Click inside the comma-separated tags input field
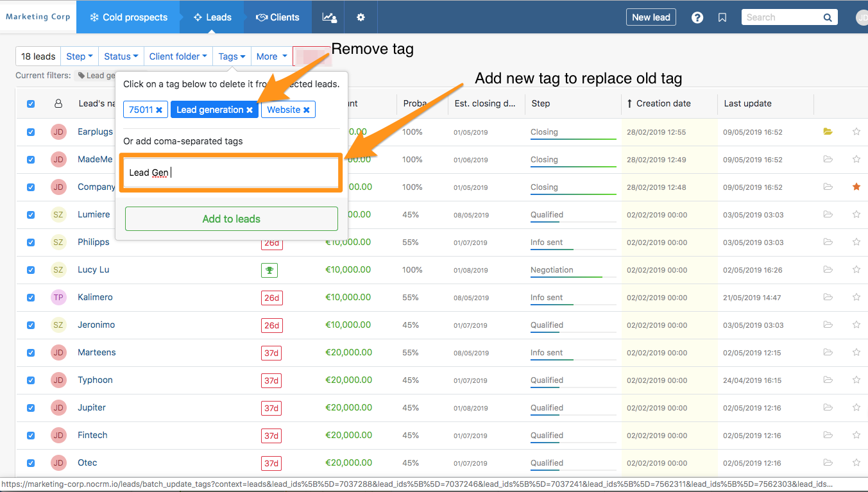The height and width of the screenshot is (492, 868). [231, 172]
